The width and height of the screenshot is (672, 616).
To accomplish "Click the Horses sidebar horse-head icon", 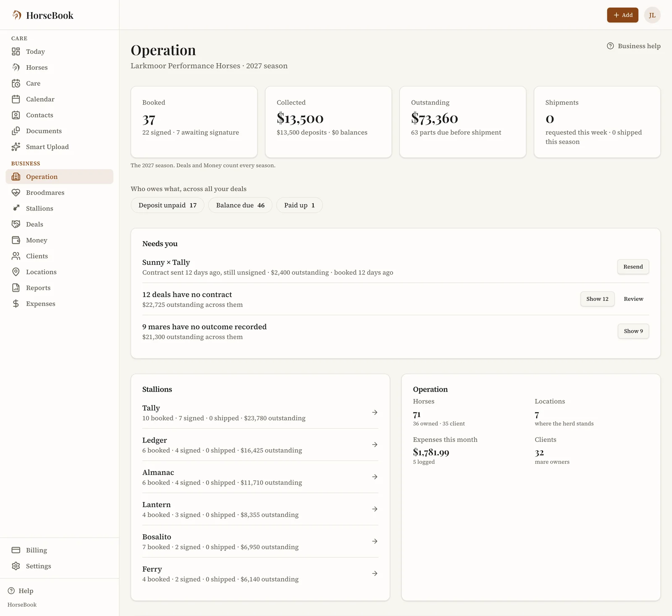I will pos(16,67).
